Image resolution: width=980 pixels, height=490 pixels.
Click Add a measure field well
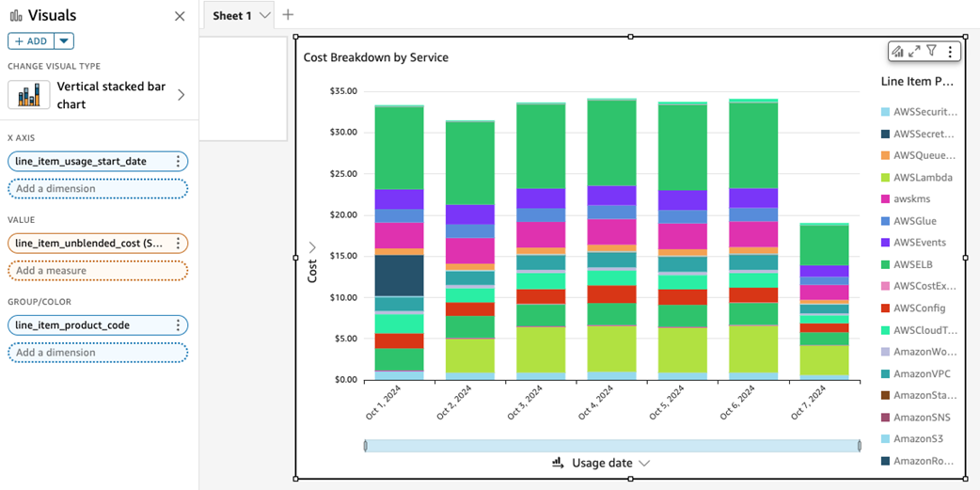pos(98,271)
